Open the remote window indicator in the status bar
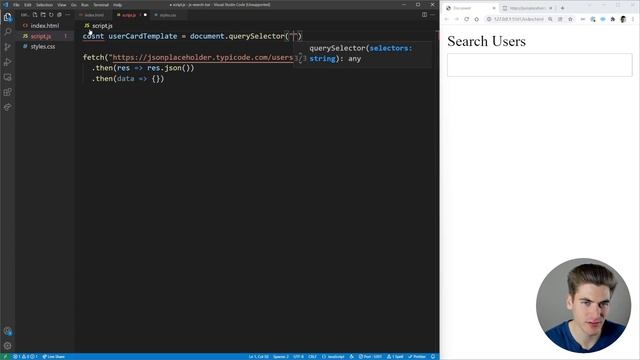Viewport: 640px width, 360px height. 5,357
